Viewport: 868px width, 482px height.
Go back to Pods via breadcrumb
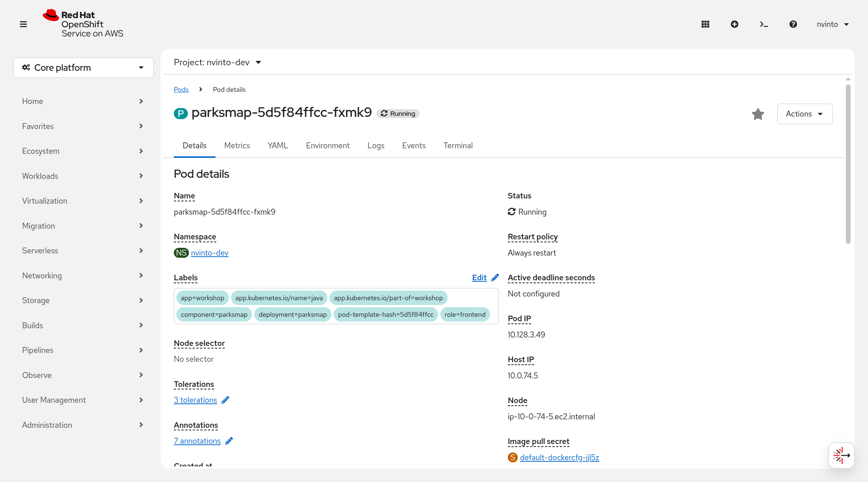[x=181, y=90]
